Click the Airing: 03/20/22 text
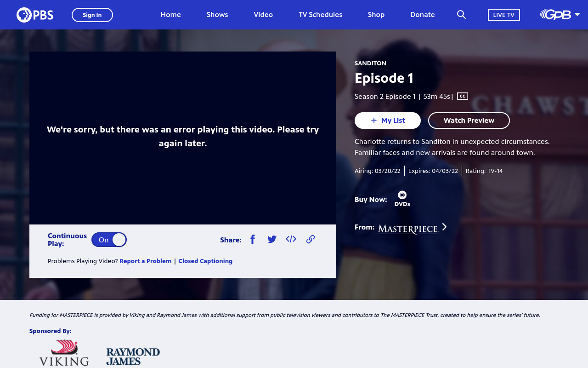 coord(378,171)
